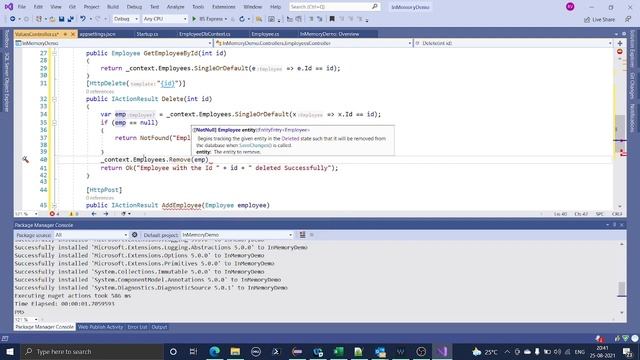The width and height of the screenshot is (640, 360).
Task: Expand the IIS Express run target dropdown arrow
Action: click(226, 19)
